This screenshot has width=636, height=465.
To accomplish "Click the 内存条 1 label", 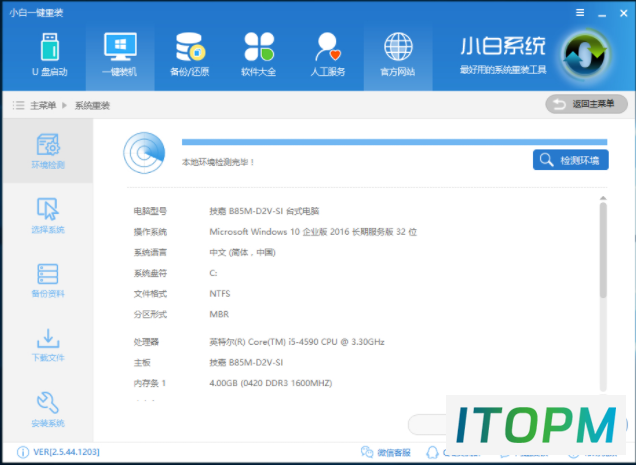I will [x=150, y=383].
